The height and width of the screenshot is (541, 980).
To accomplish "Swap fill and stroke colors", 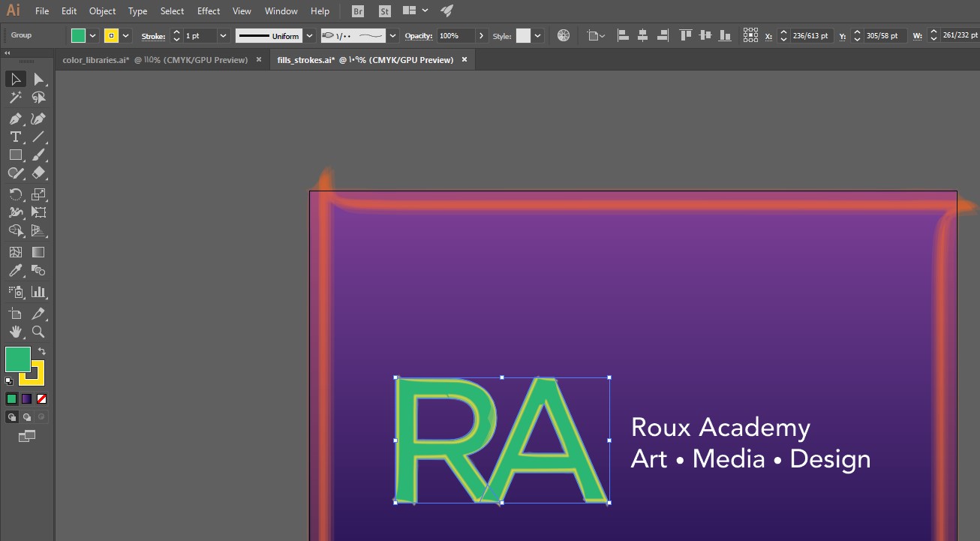I will [x=42, y=351].
